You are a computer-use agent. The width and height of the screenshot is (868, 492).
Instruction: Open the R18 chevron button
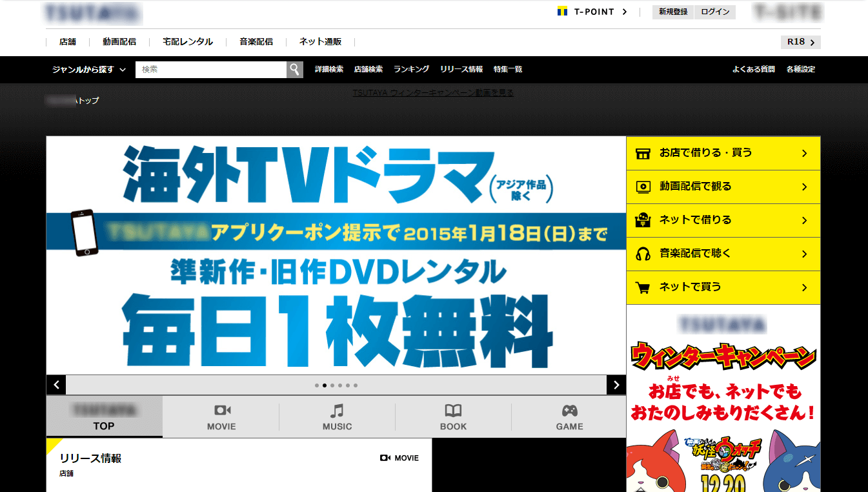click(801, 42)
